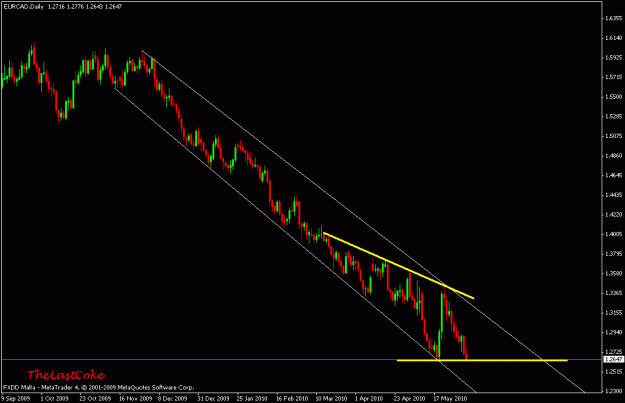Click the 1.5925 price axis label
Image resolution: width=625 pixels, height=403 pixels.
point(613,57)
